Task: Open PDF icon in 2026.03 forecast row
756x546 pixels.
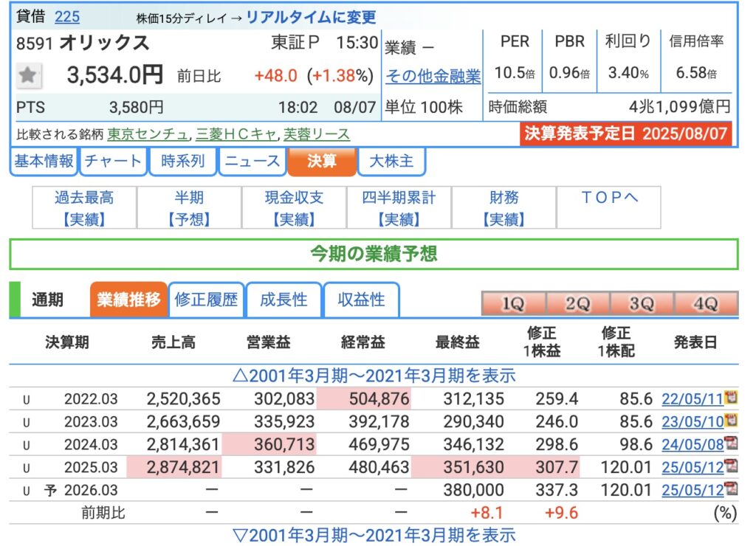Action: 732,488
